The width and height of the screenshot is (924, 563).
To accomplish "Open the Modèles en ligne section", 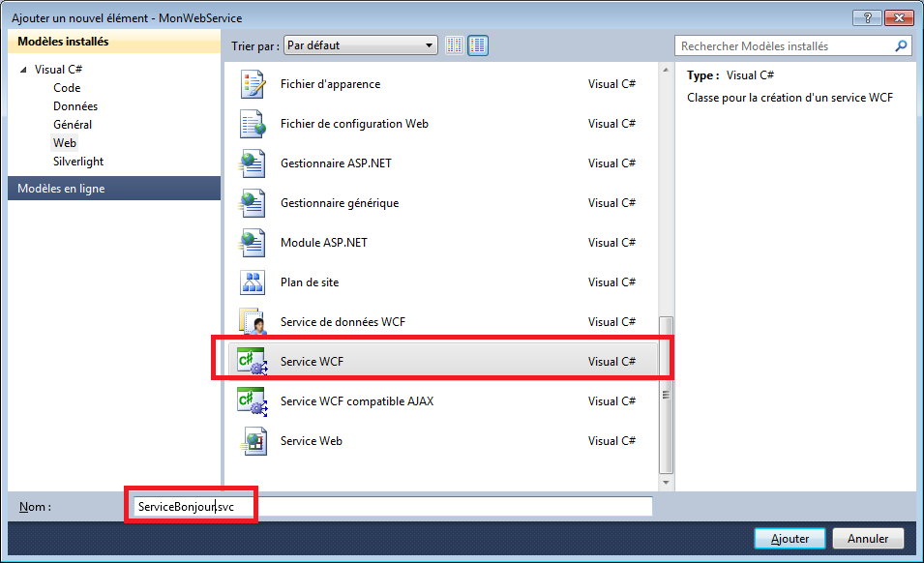I will (114, 189).
